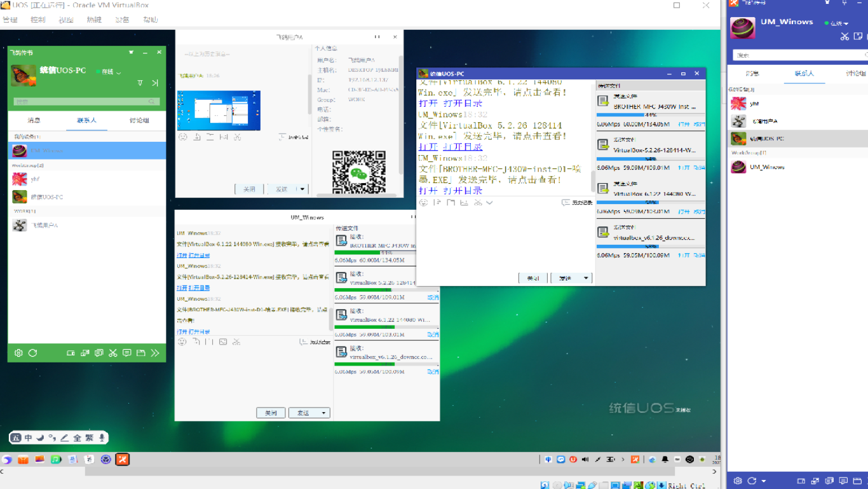Open VirtualBox 控制 menu
The width and height of the screenshot is (868, 489).
point(38,20)
